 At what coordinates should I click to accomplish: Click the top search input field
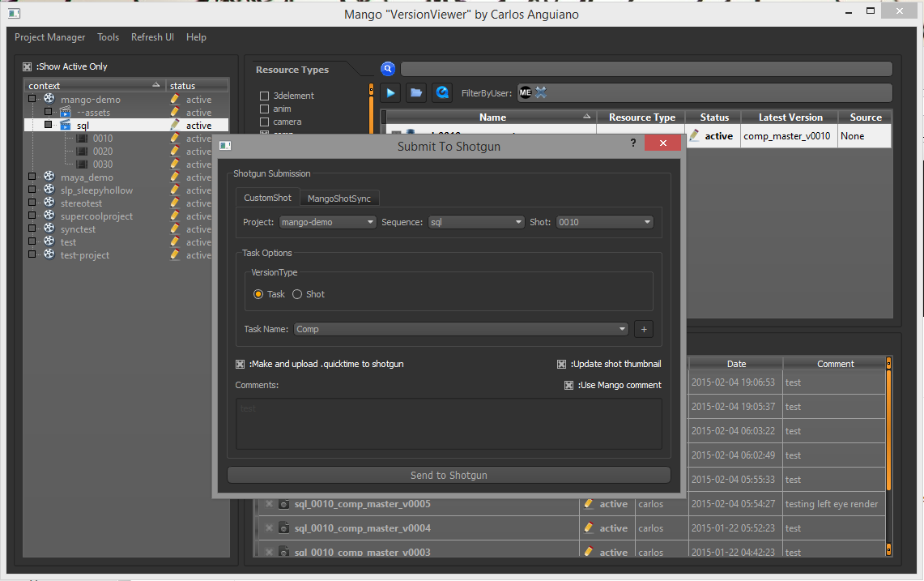point(646,69)
